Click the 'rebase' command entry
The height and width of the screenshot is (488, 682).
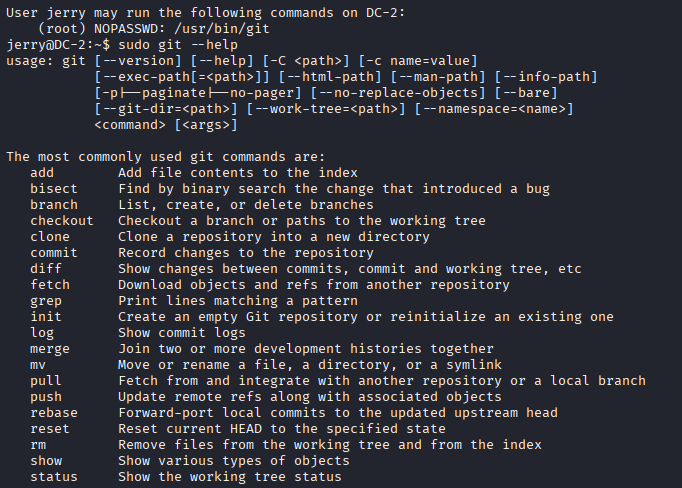click(54, 412)
